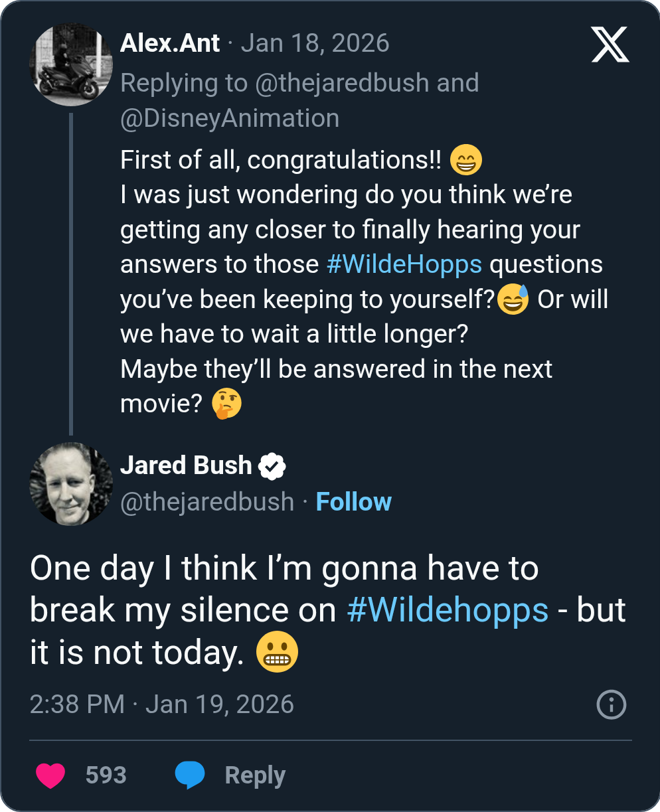Open the Alex.Ant display name

pyautogui.click(x=170, y=44)
